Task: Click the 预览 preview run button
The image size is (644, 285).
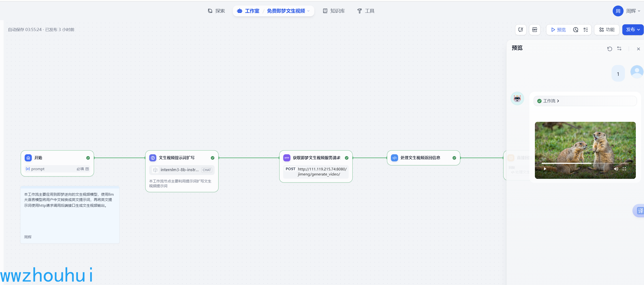Action: point(558,30)
